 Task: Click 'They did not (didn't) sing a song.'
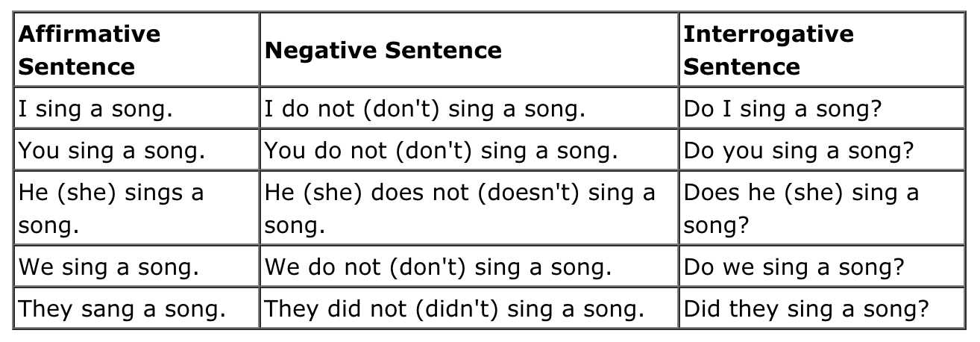tap(455, 308)
